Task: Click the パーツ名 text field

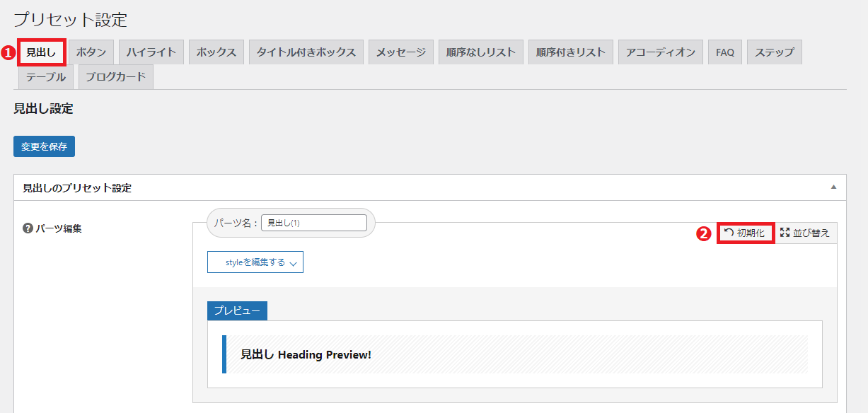Action: click(313, 223)
